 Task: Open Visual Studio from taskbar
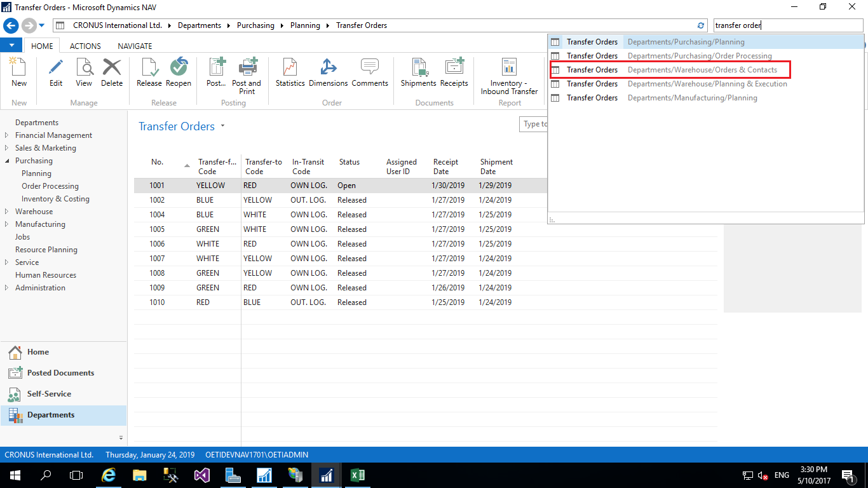click(x=202, y=475)
